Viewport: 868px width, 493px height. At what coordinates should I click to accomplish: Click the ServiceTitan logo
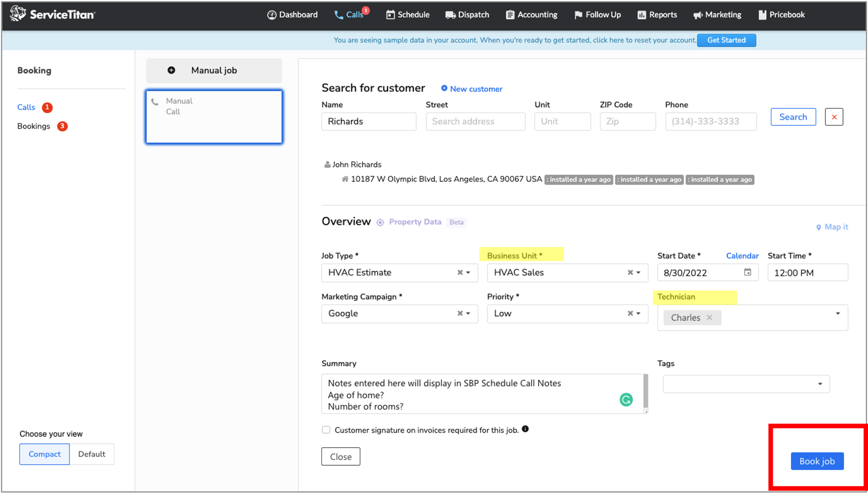pyautogui.click(x=52, y=14)
